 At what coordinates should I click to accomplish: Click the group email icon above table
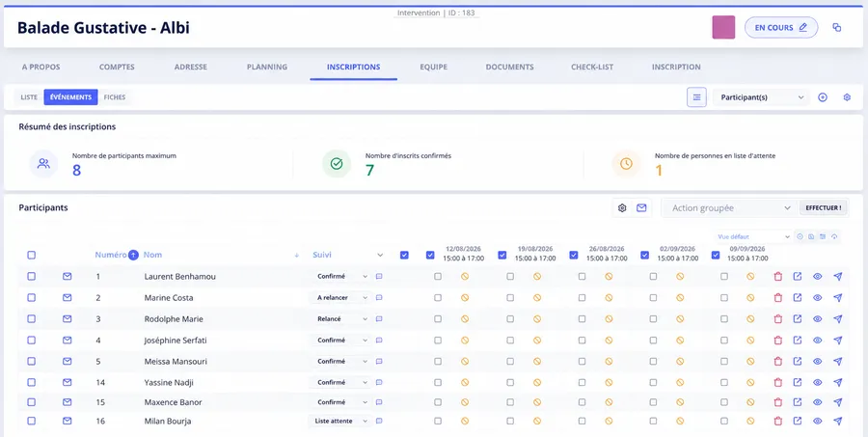pos(641,208)
